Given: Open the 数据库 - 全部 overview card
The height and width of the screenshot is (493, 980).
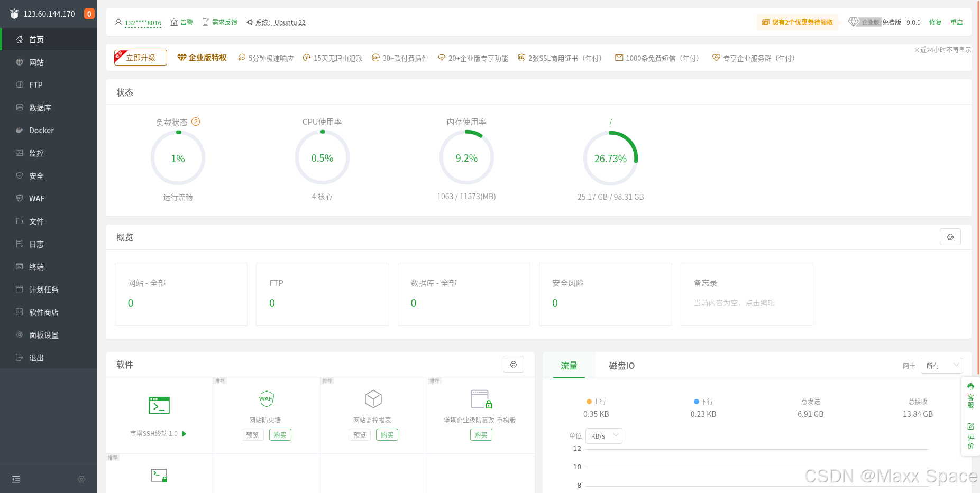Looking at the screenshot, I should click(x=464, y=294).
